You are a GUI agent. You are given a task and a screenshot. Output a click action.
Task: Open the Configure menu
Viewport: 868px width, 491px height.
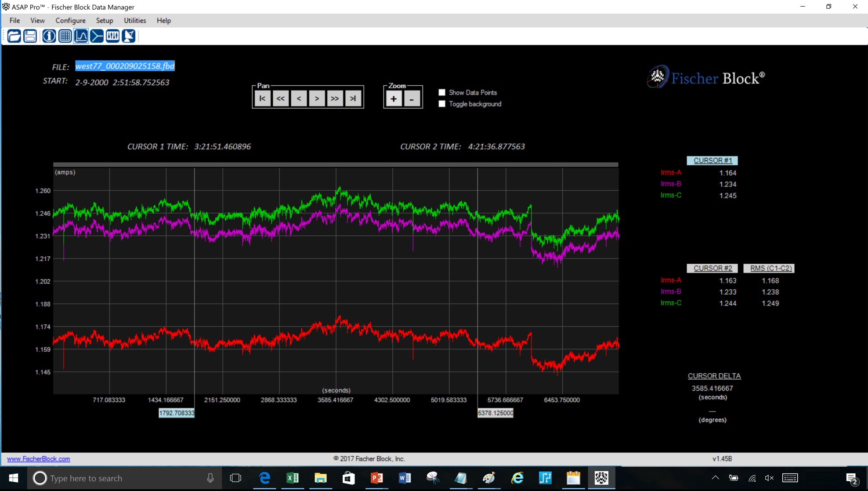[70, 21]
